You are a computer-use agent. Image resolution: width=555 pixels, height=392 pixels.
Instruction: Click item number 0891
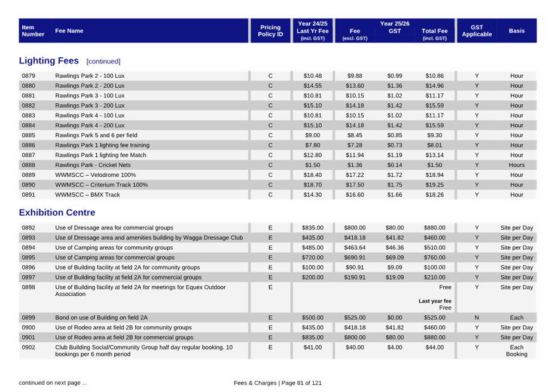point(28,195)
